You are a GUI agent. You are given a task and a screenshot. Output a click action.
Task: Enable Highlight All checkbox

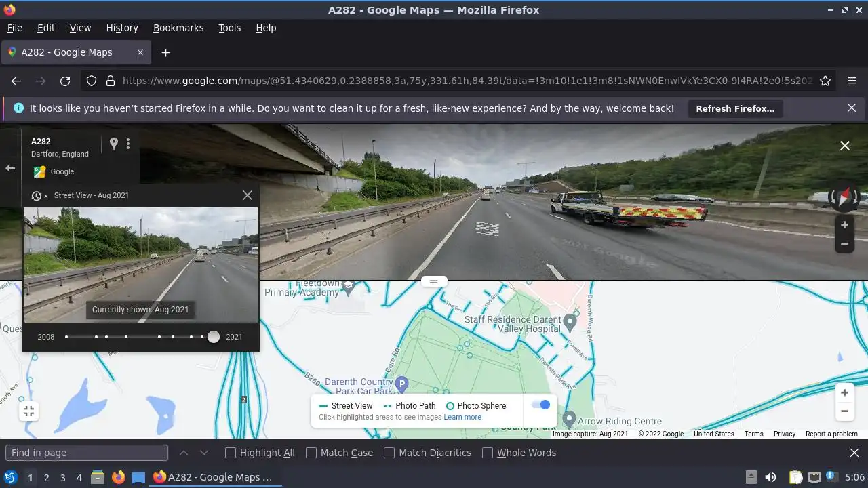tap(231, 453)
